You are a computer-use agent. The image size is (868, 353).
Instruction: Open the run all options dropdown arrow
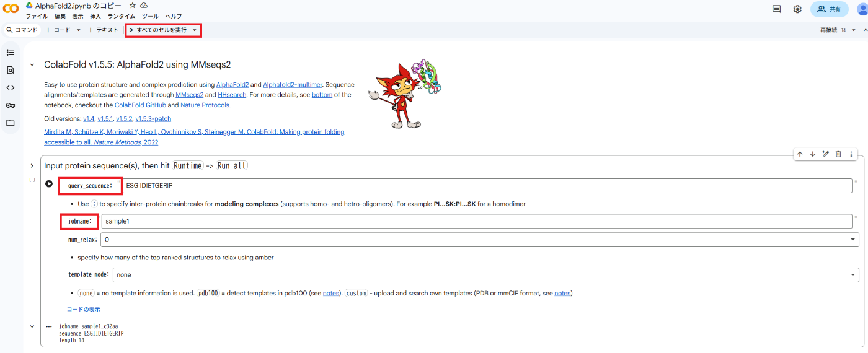[x=195, y=30]
